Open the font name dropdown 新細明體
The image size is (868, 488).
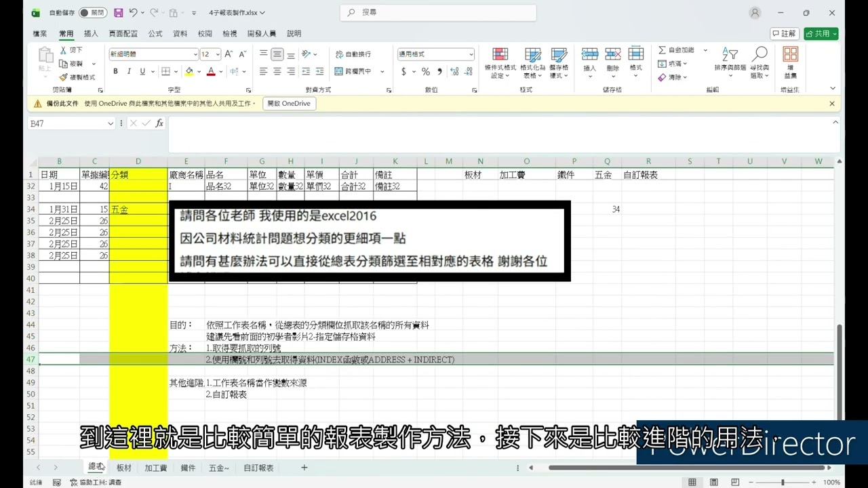point(194,54)
